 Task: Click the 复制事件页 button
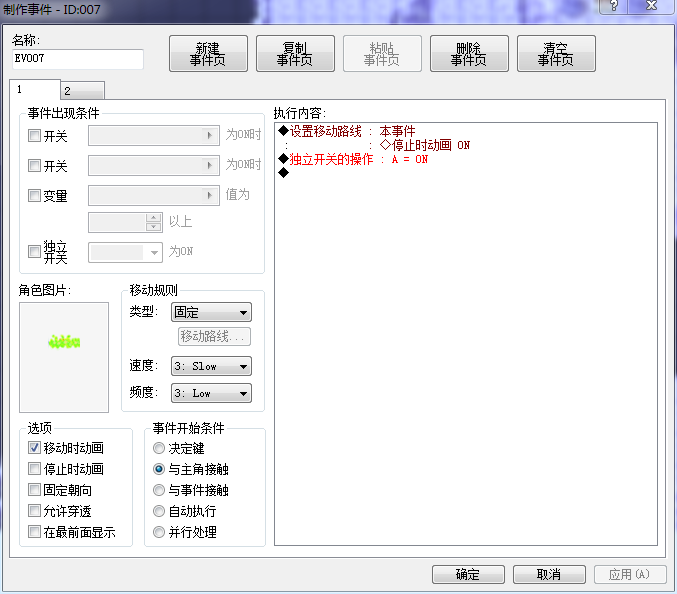click(x=295, y=54)
